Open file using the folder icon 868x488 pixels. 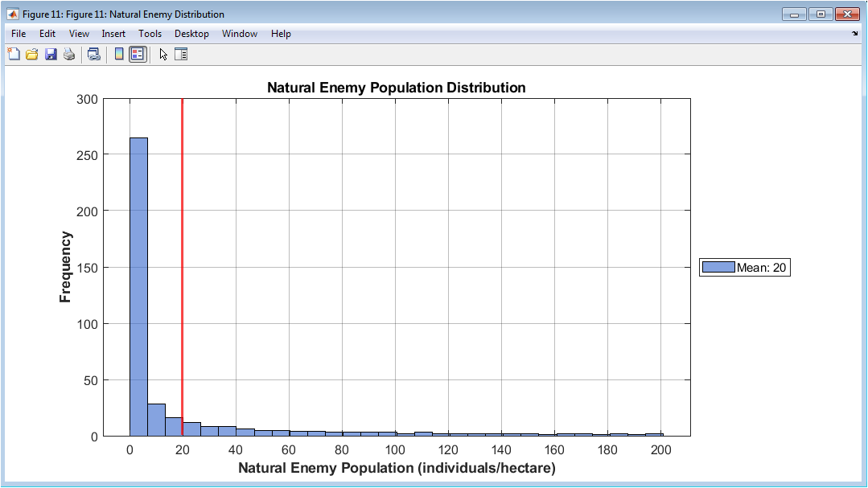coord(32,54)
